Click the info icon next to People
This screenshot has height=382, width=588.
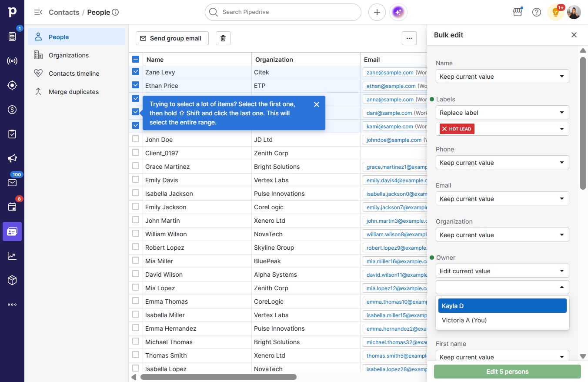click(x=115, y=12)
